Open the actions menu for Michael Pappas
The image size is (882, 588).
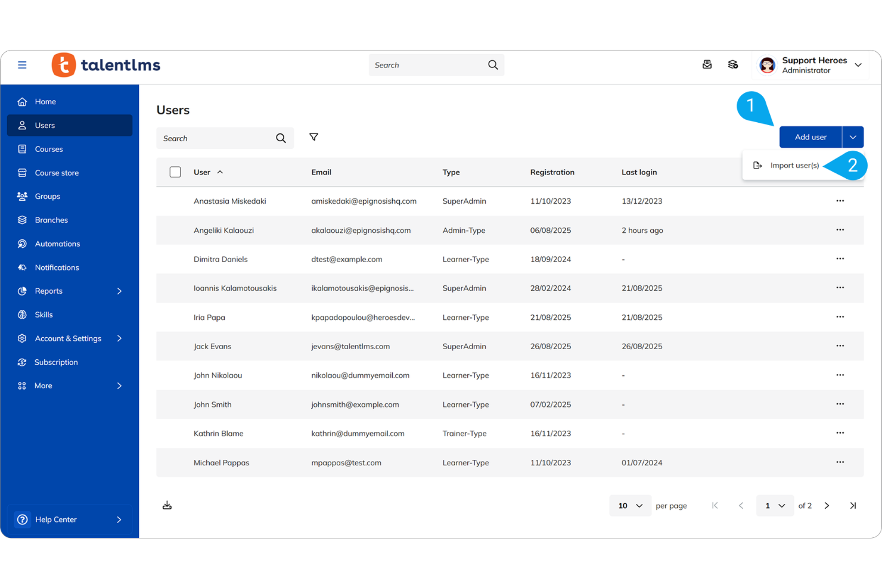840,462
